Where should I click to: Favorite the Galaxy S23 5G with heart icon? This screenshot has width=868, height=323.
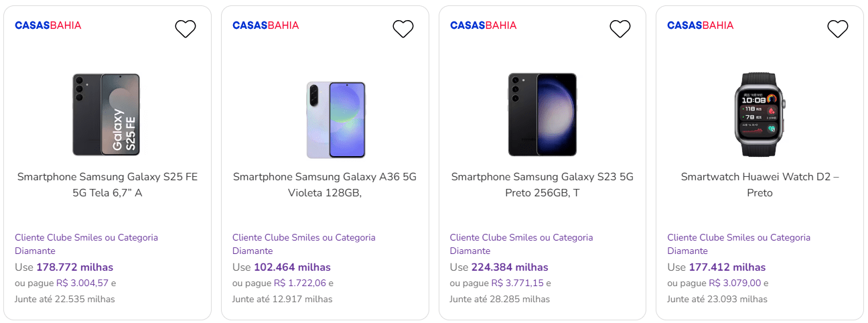click(x=620, y=29)
